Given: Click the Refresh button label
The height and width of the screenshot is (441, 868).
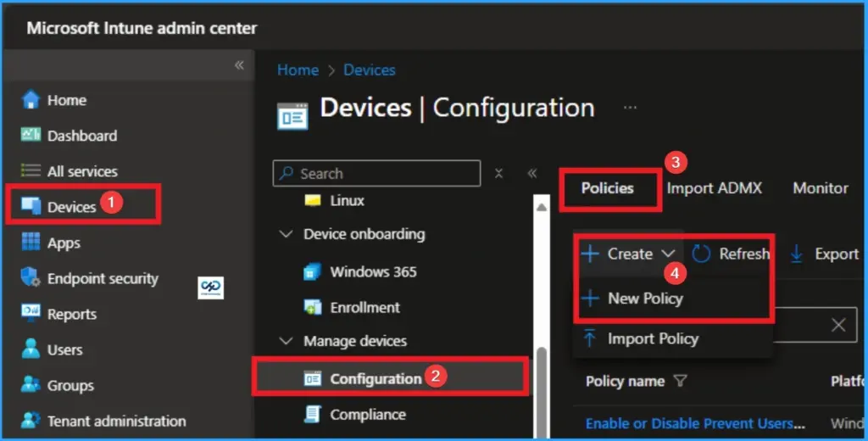Looking at the screenshot, I should tap(744, 254).
